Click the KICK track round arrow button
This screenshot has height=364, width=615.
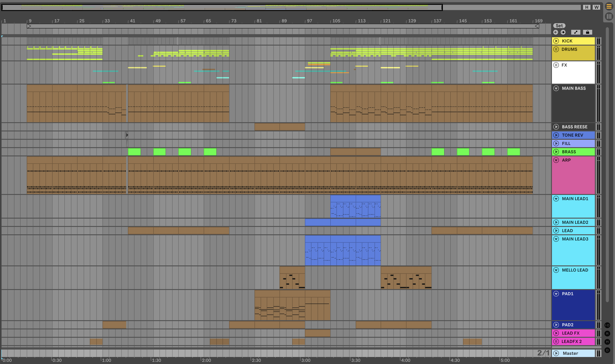556,41
